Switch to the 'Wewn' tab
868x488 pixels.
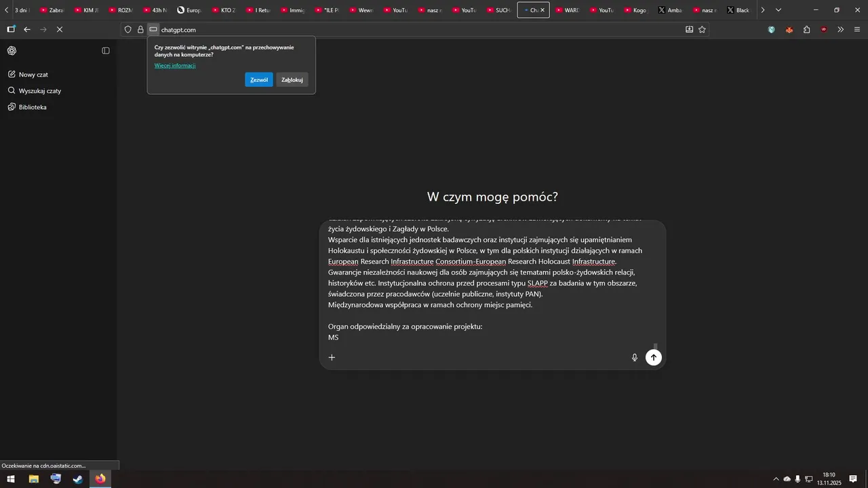(361, 10)
